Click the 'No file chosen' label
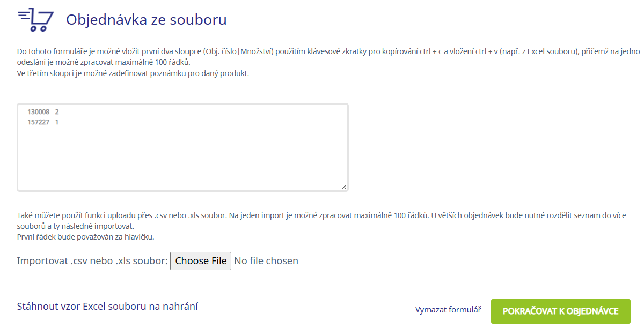 click(x=266, y=261)
